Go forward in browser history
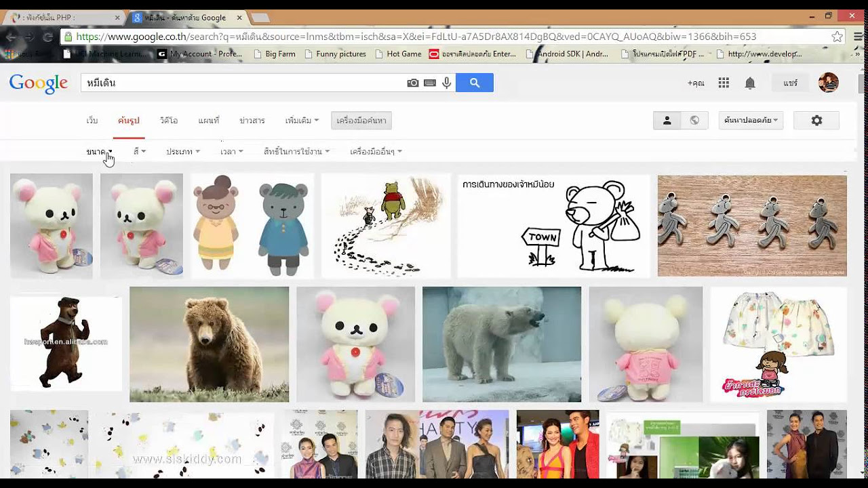Image resolution: width=868 pixels, height=488 pixels. point(30,37)
